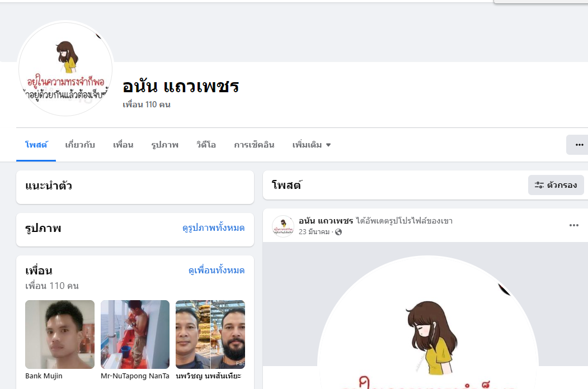Viewport: 588px width, 389px height.
Task: Open Bank Mujin's friend thumbnail
Action: (60, 334)
